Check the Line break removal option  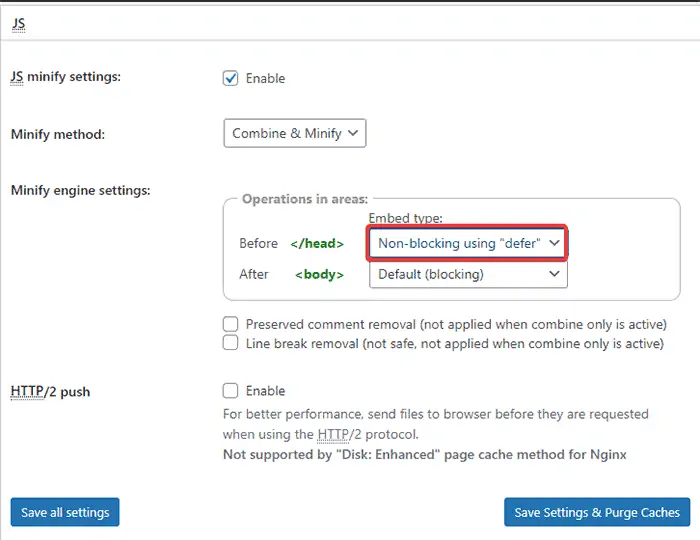pos(231,343)
